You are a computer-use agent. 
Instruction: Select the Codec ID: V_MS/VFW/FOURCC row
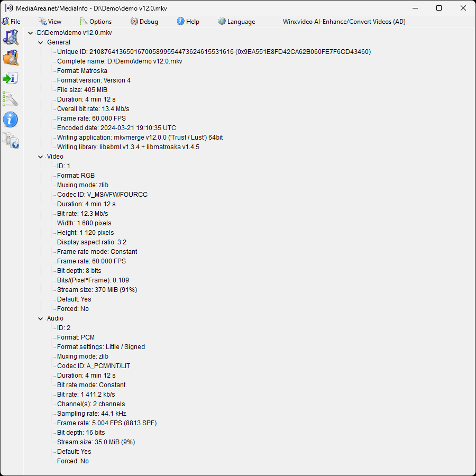[x=102, y=195]
